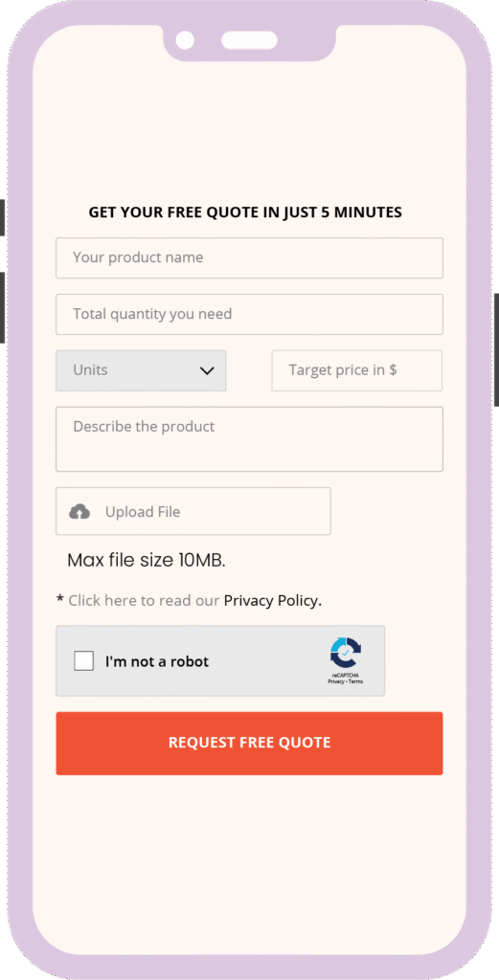Click the asterisk before privacy notice
This screenshot has width=499, height=980.
click(60, 599)
